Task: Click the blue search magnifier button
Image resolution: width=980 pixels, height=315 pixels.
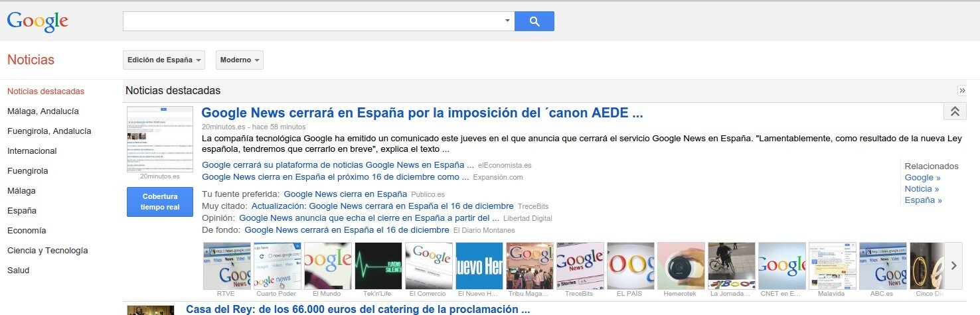Action: coord(534,21)
